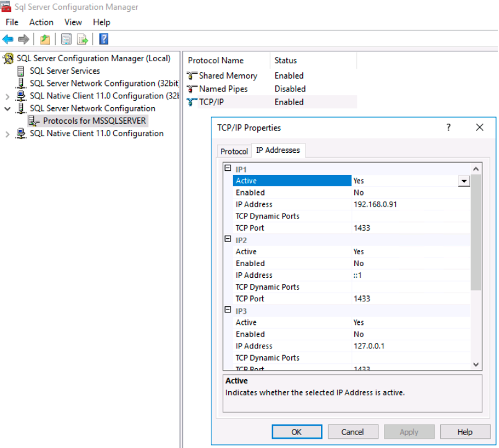Viewport: 499px width, 448px height.
Task: Click the blue Help toolbar icon
Action: [104, 39]
